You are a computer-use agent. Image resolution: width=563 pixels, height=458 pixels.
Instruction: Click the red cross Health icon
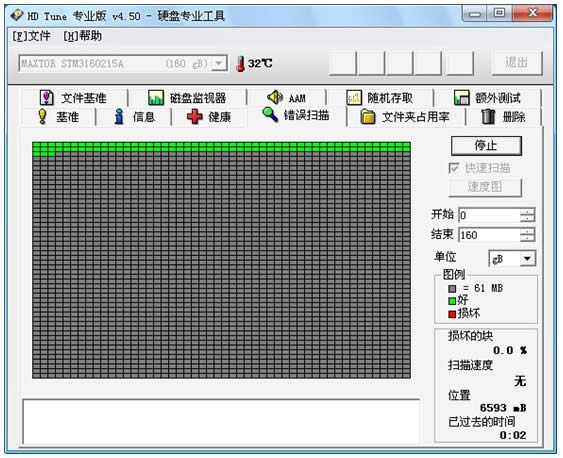click(x=195, y=117)
